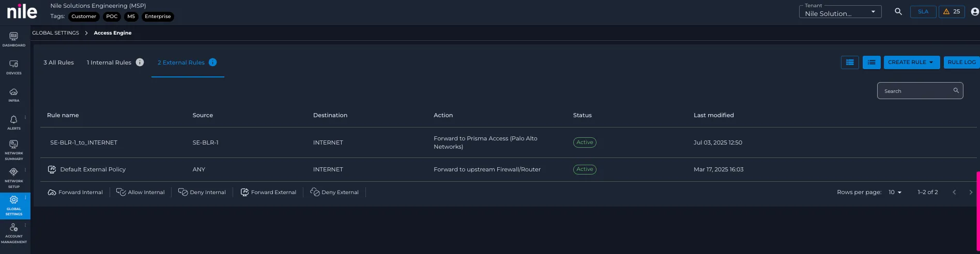This screenshot has height=254, width=980.
Task: Open the Alerts sidebar item
Action: click(14, 122)
